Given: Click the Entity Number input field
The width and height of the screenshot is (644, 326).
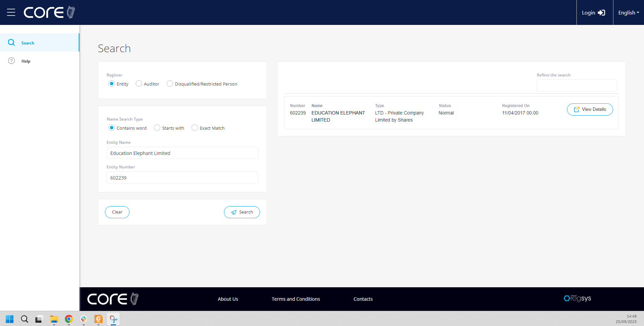Looking at the screenshot, I should pyautogui.click(x=182, y=177).
